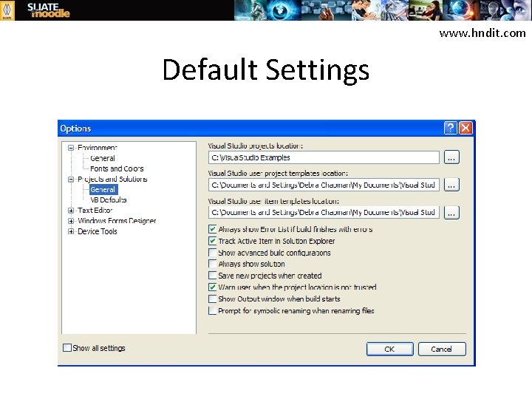The image size is (532, 399).
Task: Check Prompt for symbolic renaming when renaming files
Action: [212, 310]
